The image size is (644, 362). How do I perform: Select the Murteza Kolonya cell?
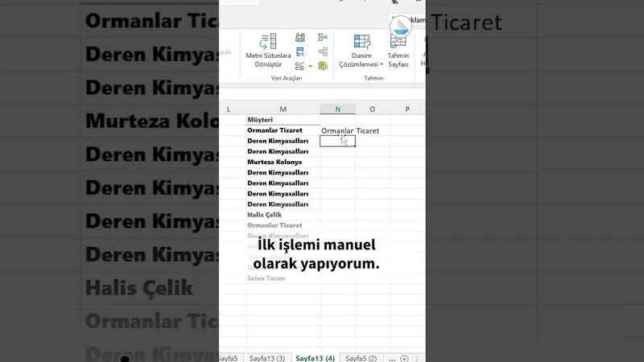(x=283, y=162)
